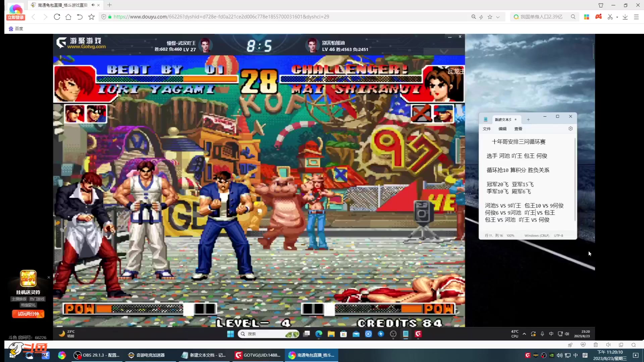Close the 挂机送灵符 promo widget
The width and height of the screenshot is (644, 362).
(x=49, y=278)
